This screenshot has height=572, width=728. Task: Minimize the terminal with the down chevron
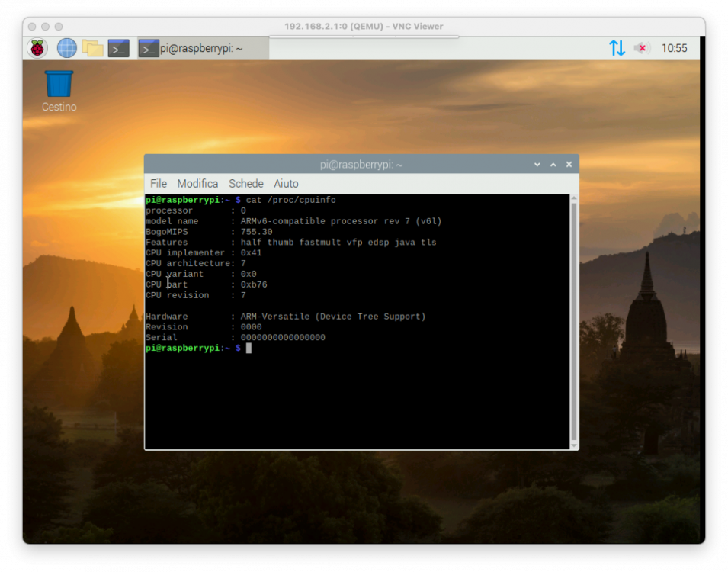click(x=537, y=165)
